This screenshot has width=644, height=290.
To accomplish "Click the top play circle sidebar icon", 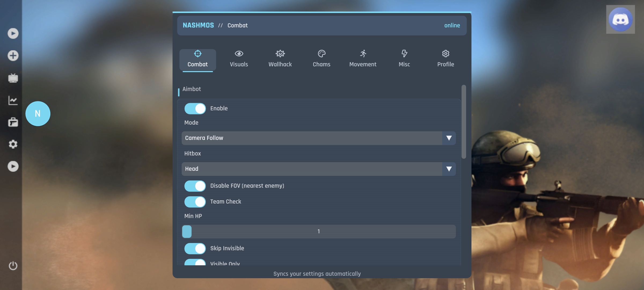I will [x=13, y=34].
